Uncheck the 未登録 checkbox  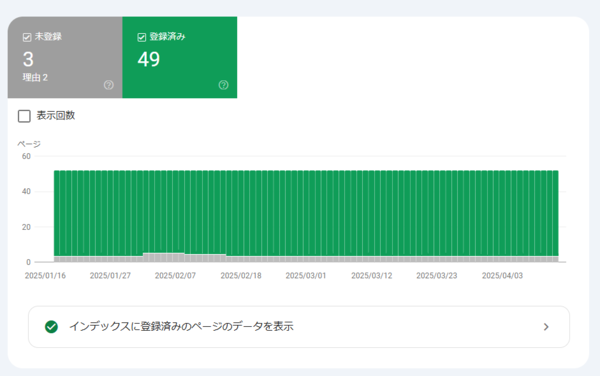27,37
